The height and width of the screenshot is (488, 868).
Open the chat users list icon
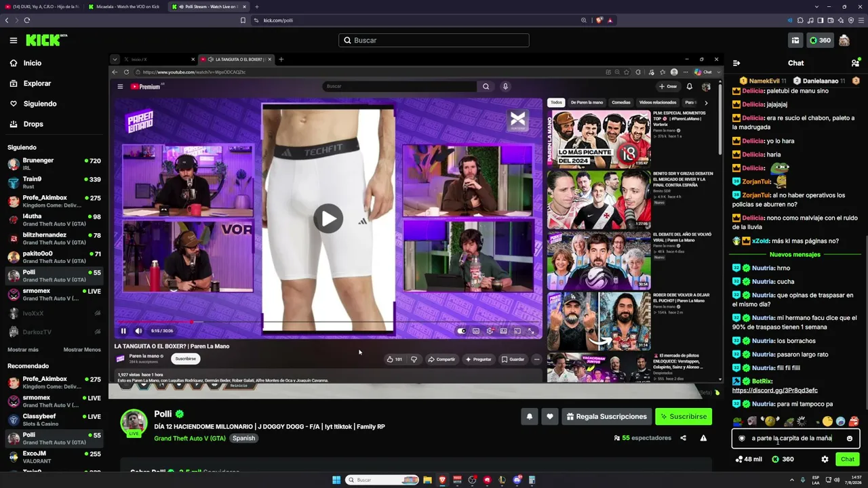coord(854,63)
